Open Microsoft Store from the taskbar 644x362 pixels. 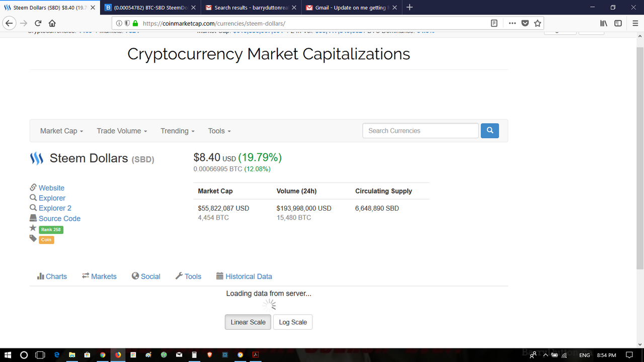click(x=87, y=355)
